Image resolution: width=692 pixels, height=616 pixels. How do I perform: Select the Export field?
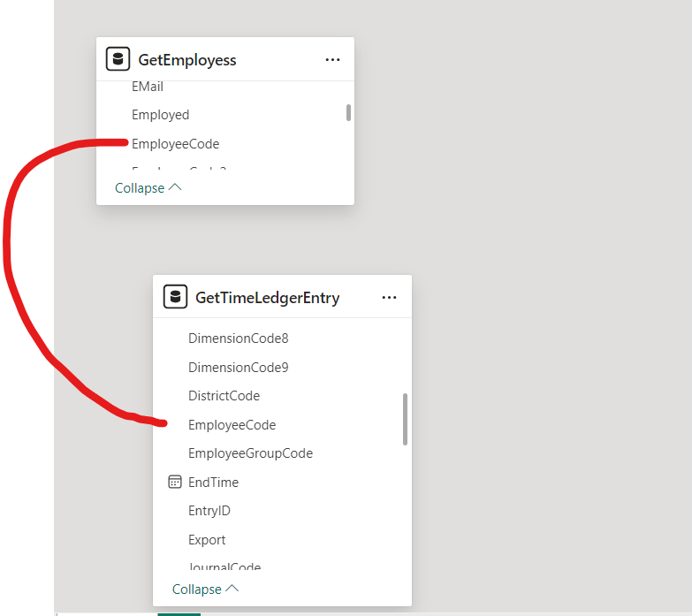(207, 540)
